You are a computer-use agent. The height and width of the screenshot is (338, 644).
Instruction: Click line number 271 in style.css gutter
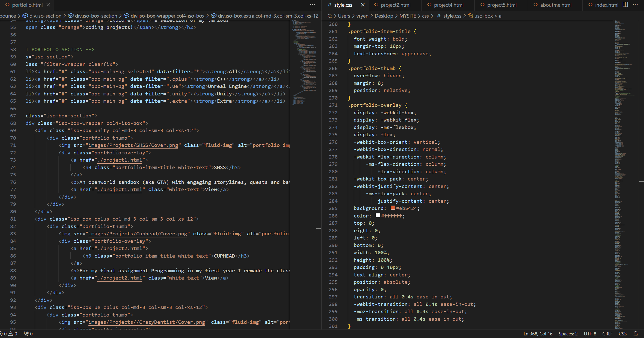click(333, 105)
